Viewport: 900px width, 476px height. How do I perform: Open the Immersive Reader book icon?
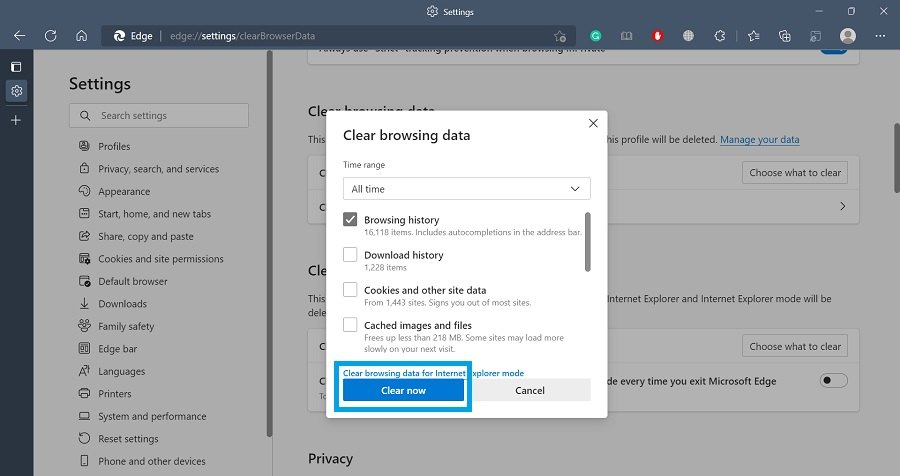coord(626,36)
